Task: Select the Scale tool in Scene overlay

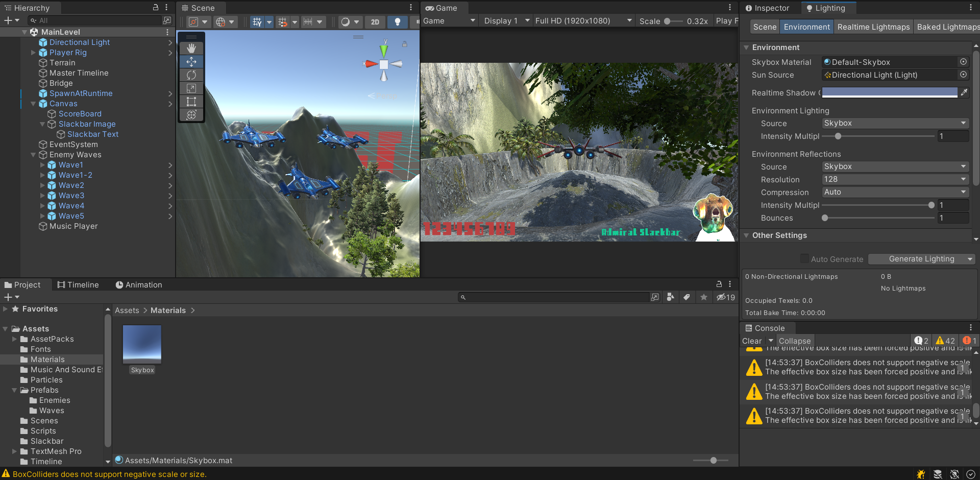Action: (191, 88)
